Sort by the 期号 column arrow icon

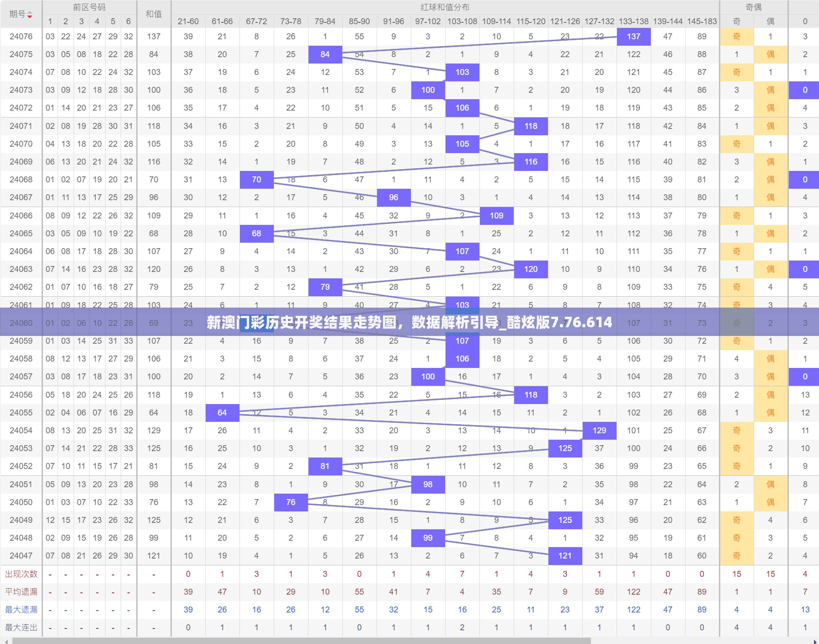pyautogui.click(x=30, y=15)
